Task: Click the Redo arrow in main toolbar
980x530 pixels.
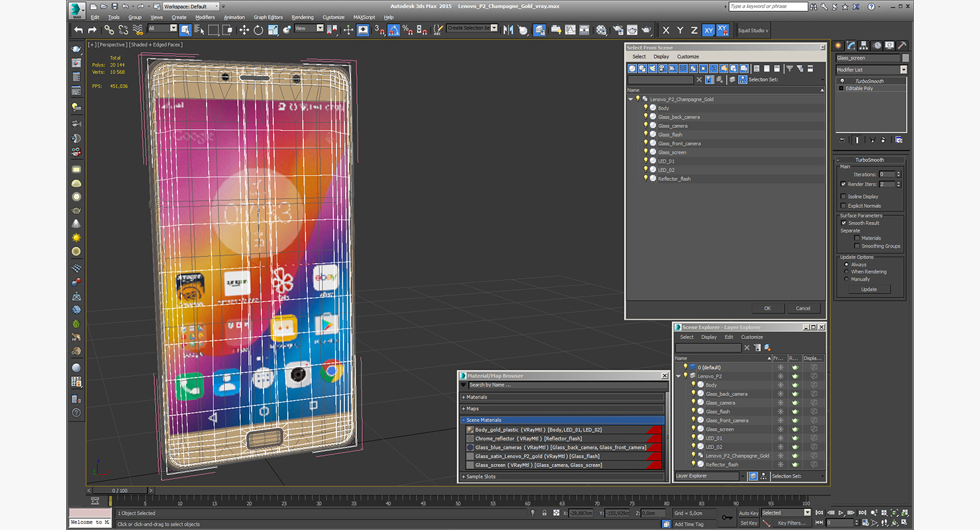Action: tap(92, 30)
